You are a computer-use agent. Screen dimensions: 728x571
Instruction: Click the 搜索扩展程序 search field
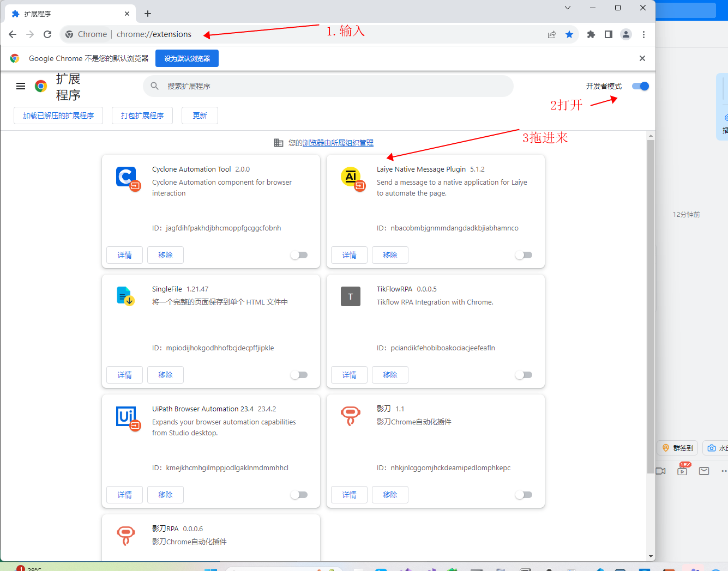pos(328,86)
